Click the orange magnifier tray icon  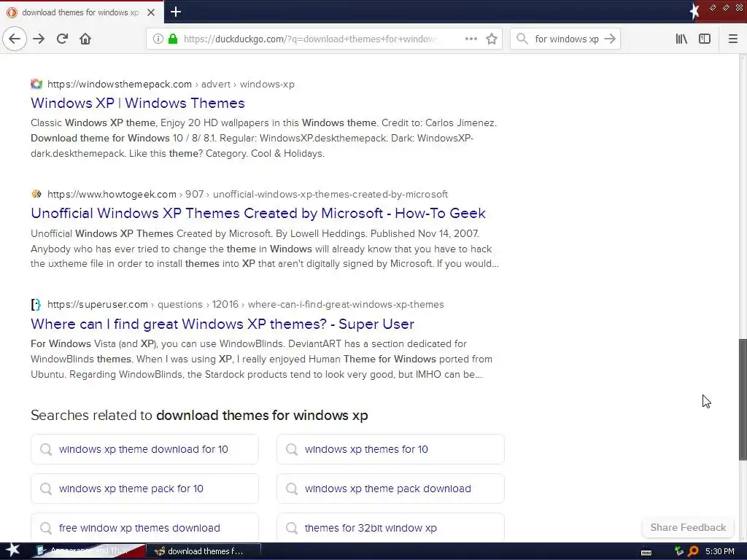(693, 551)
